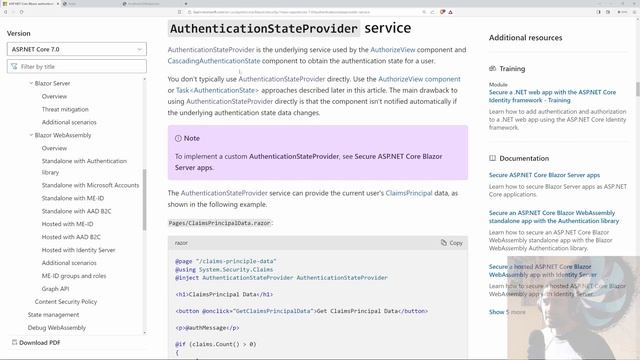Open Overview under Blazor Server
Image resolution: width=640 pixels, height=360 pixels.
[54, 96]
